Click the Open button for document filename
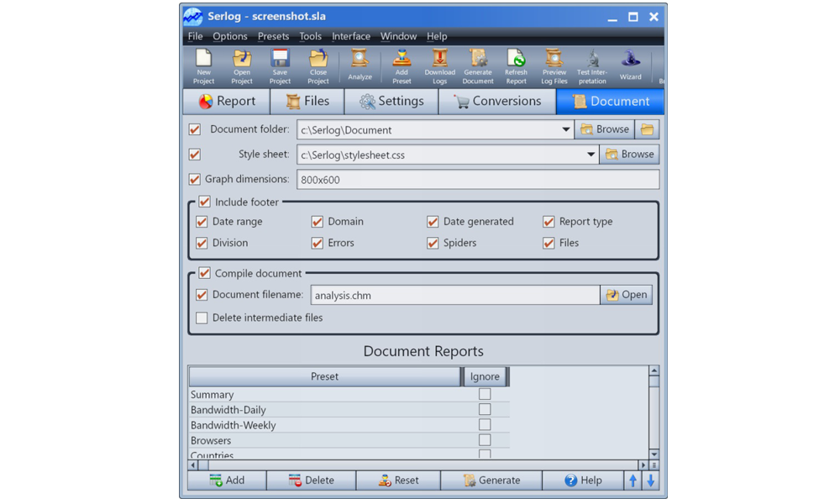The width and height of the screenshot is (840, 504). (x=626, y=295)
